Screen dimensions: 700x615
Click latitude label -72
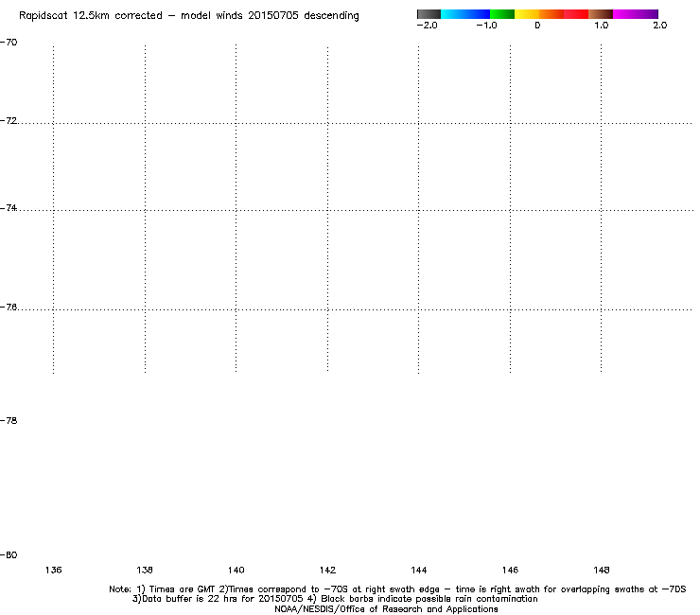click(9, 121)
